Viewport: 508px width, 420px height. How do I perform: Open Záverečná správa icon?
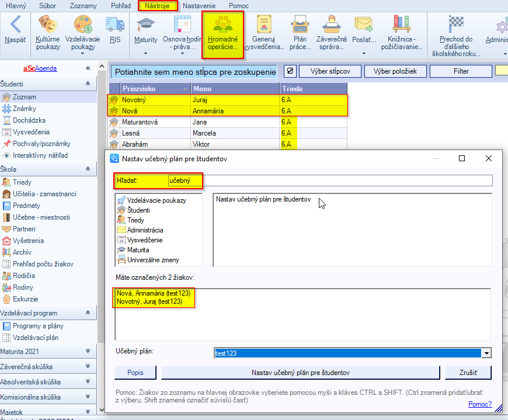pos(332,25)
